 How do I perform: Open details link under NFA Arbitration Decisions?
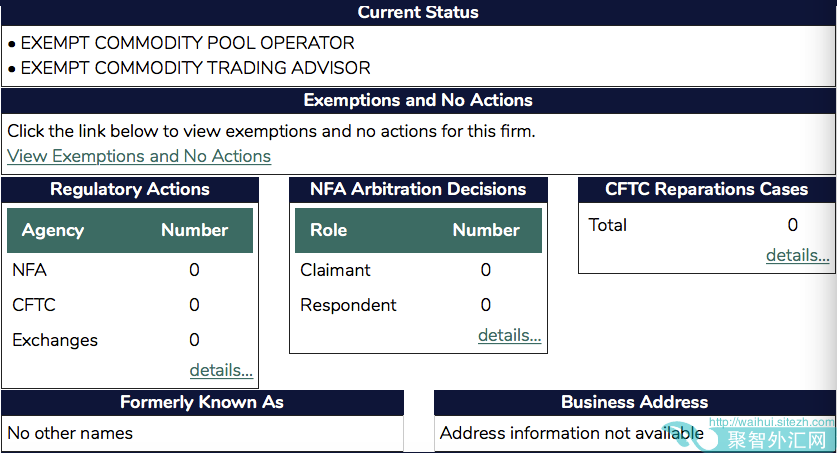[x=509, y=335]
